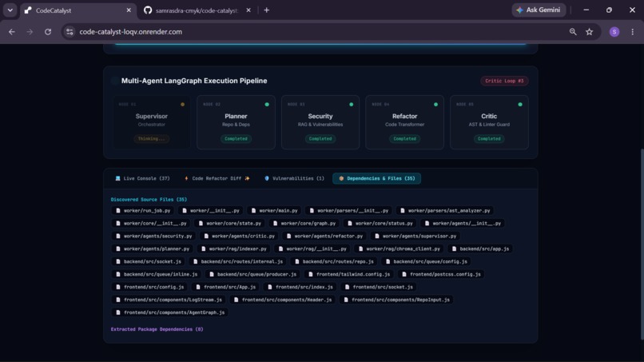Open the Vulnerabilities (1) tab
644x362 pixels.
coord(294,178)
